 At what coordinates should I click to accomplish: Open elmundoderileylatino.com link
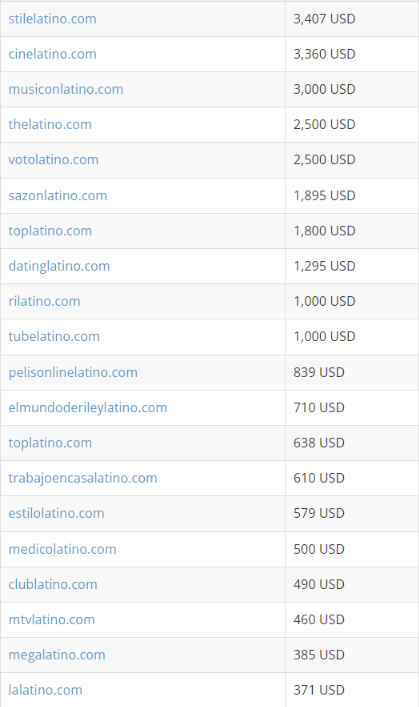[x=88, y=408]
